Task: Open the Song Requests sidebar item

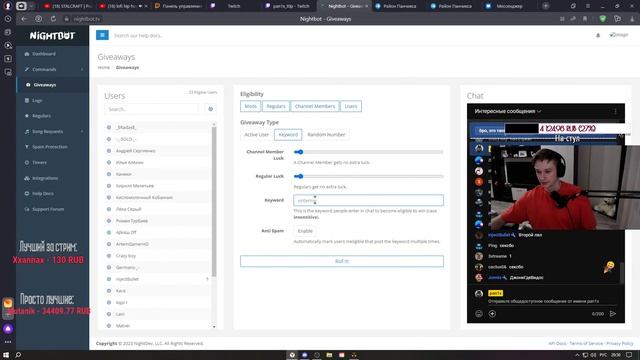Action: tap(47, 131)
